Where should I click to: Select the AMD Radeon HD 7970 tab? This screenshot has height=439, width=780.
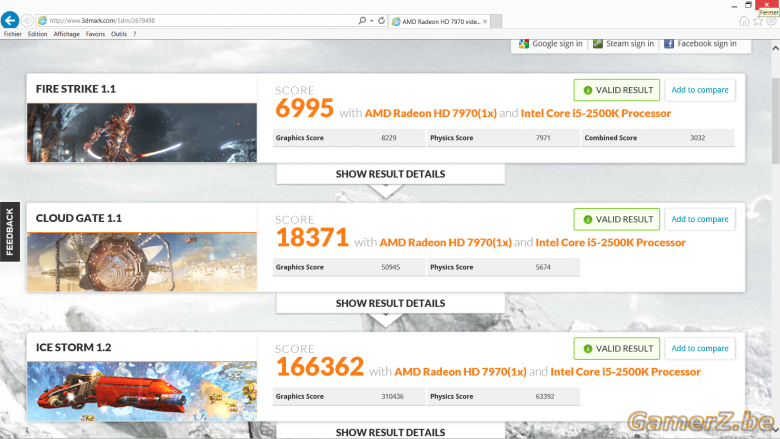click(x=440, y=21)
